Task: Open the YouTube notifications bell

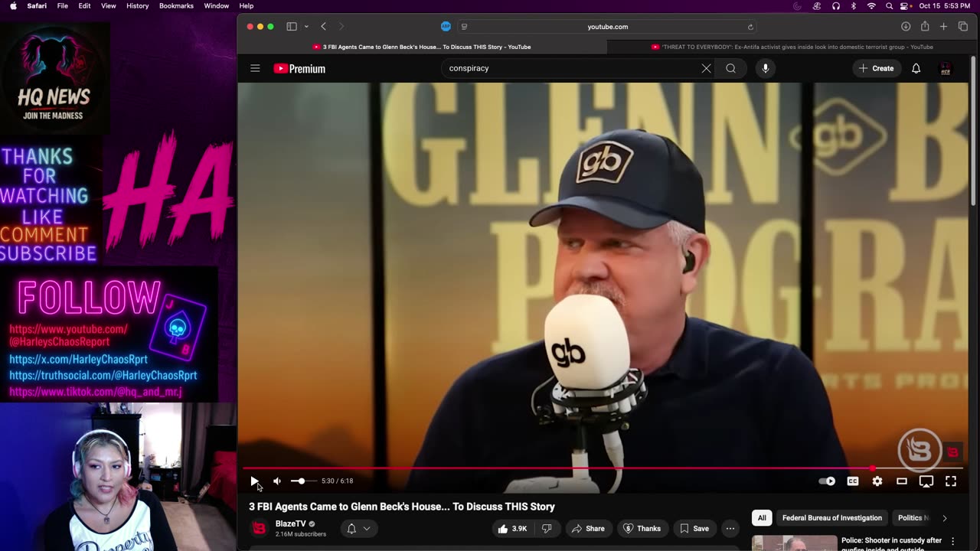Action: point(916,68)
